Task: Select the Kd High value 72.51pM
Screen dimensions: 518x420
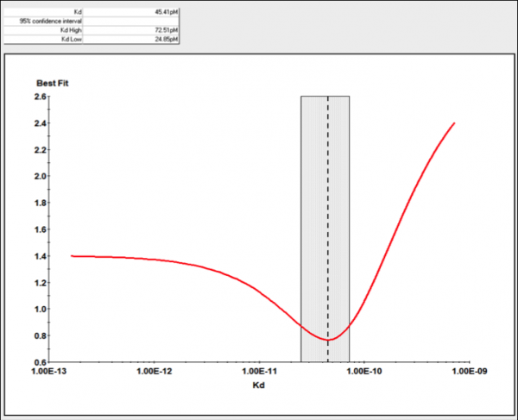Action: click(134, 30)
